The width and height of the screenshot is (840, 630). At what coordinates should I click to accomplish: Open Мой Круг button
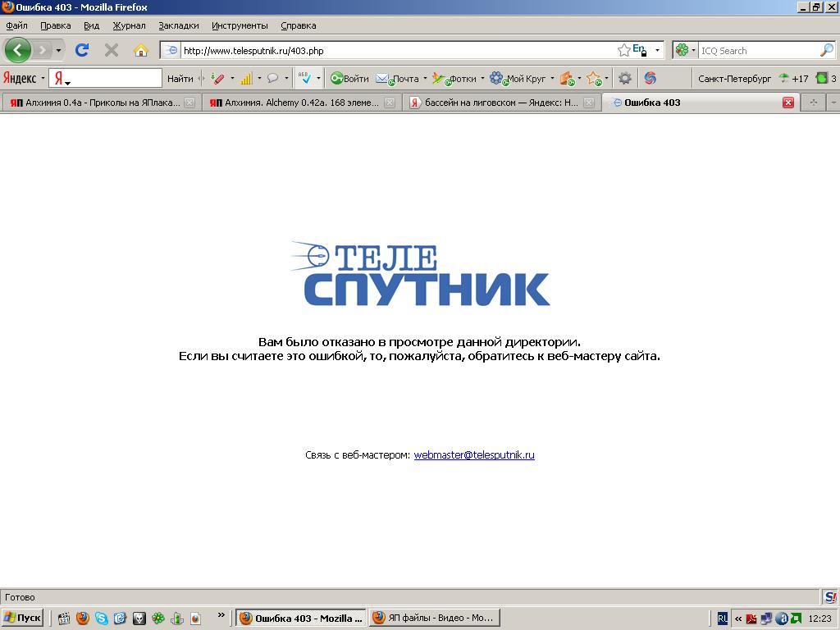(x=518, y=79)
